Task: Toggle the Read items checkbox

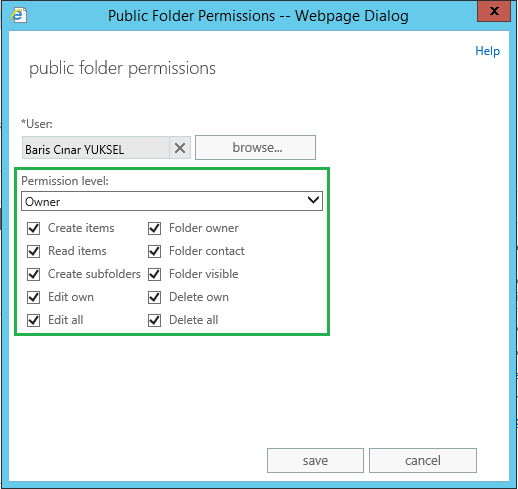Action: point(34,251)
